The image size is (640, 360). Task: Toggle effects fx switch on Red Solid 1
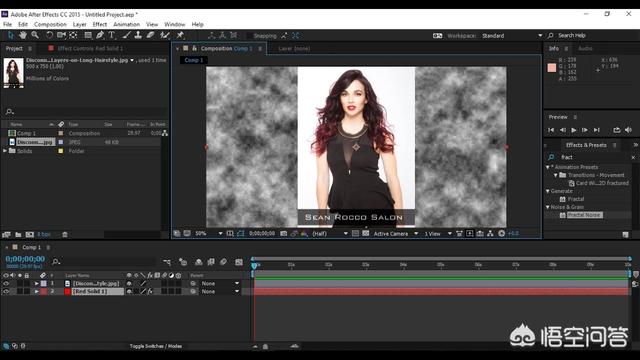click(150, 291)
